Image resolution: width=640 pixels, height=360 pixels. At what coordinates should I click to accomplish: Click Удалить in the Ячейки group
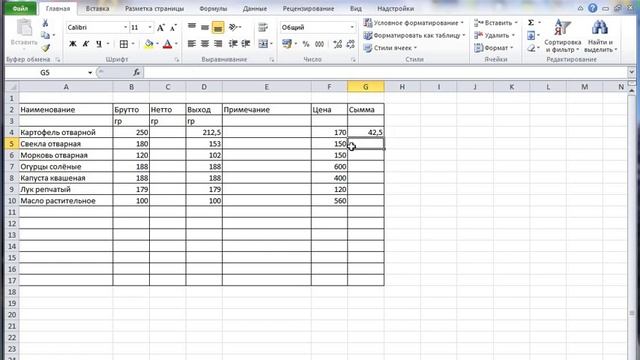coord(494,36)
